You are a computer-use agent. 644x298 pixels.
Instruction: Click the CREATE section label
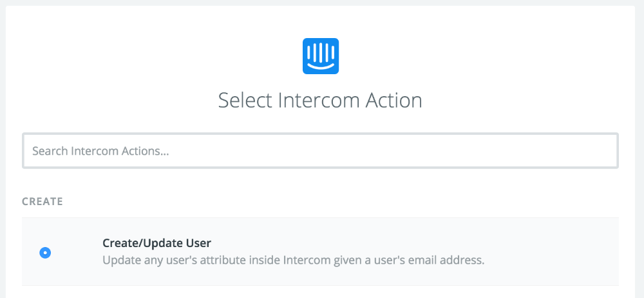(x=43, y=201)
